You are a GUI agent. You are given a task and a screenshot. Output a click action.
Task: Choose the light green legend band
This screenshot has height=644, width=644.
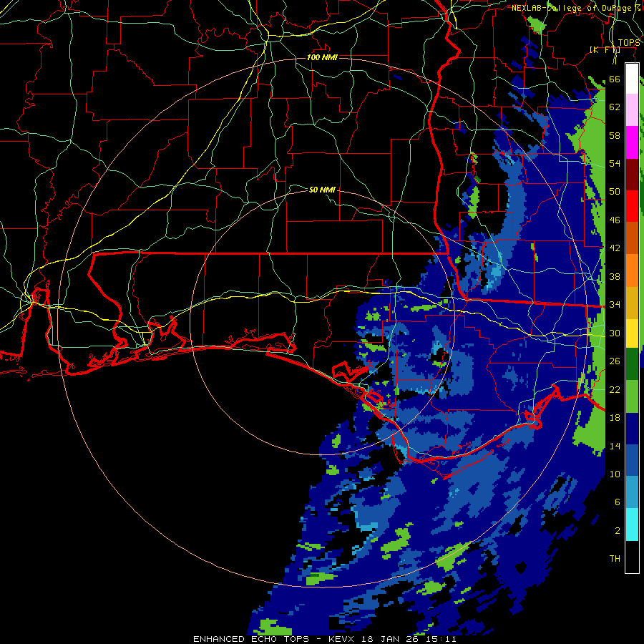[632, 396]
